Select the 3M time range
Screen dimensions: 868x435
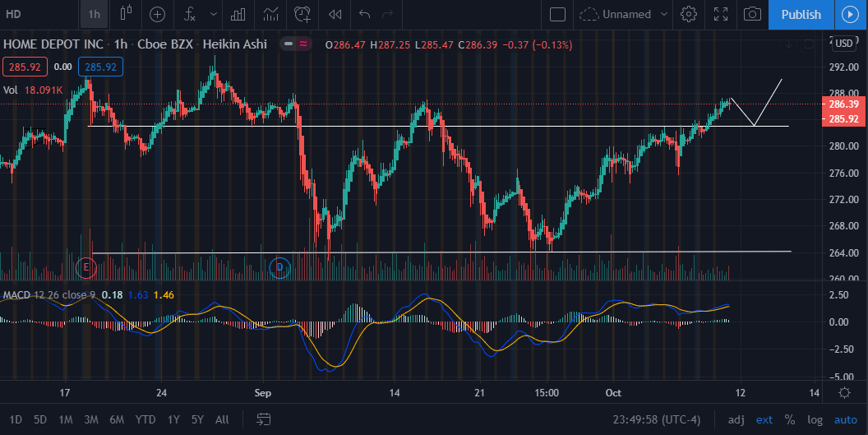[x=90, y=419]
